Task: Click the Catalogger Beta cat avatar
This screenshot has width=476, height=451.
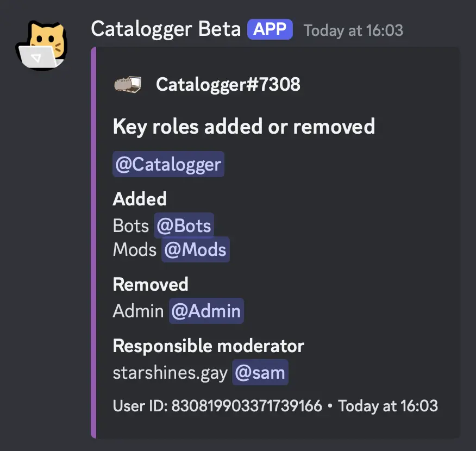Action: [41, 45]
